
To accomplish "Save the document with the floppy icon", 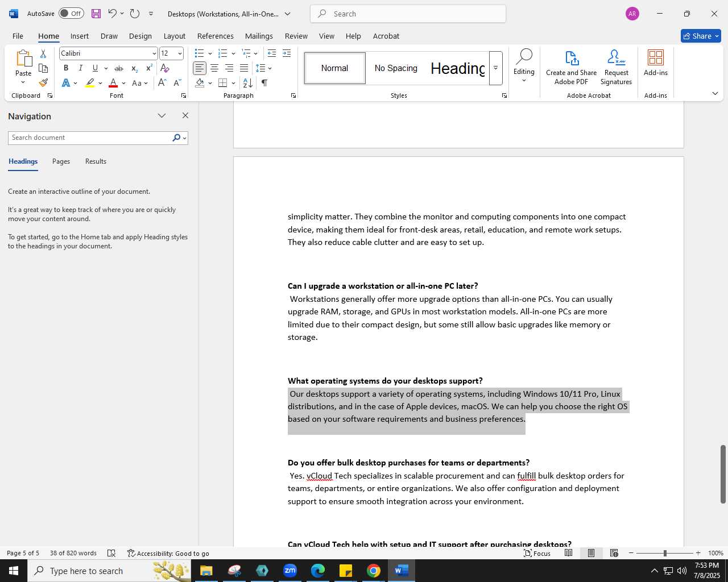I will [x=96, y=14].
